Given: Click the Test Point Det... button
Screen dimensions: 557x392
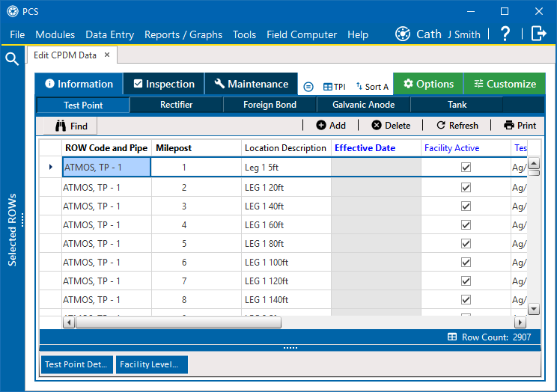Looking at the screenshot, I should [77, 365].
